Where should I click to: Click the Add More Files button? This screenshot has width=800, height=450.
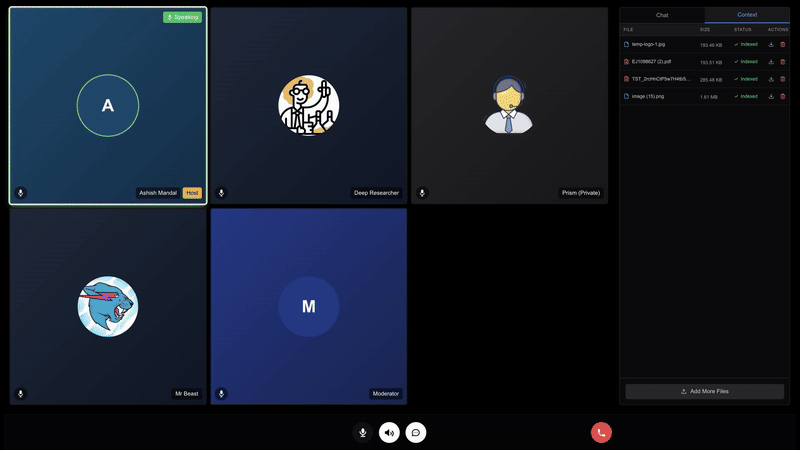(x=705, y=391)
